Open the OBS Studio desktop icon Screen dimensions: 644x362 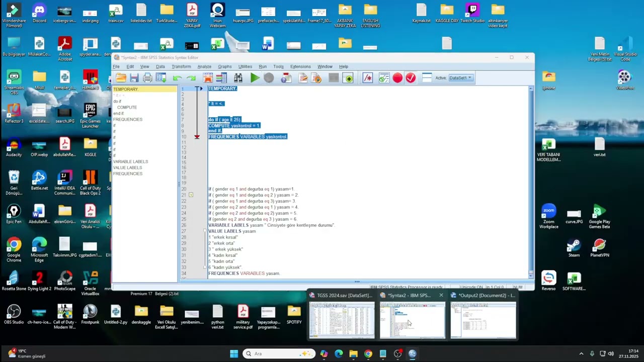coord(14,315)
